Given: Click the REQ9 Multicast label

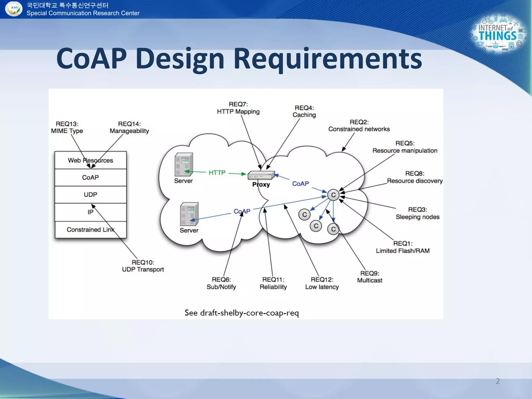Looking at the screenshot, I should (x=370, y=277).
